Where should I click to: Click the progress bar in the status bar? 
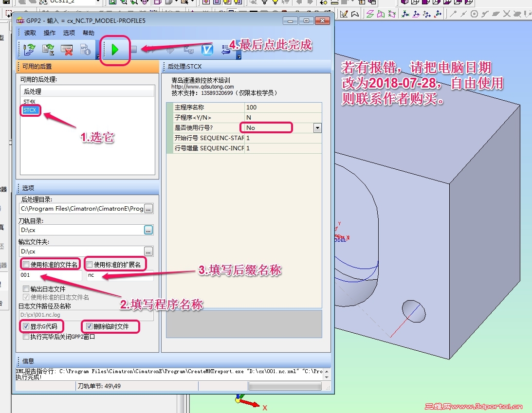tap(285, 386)
